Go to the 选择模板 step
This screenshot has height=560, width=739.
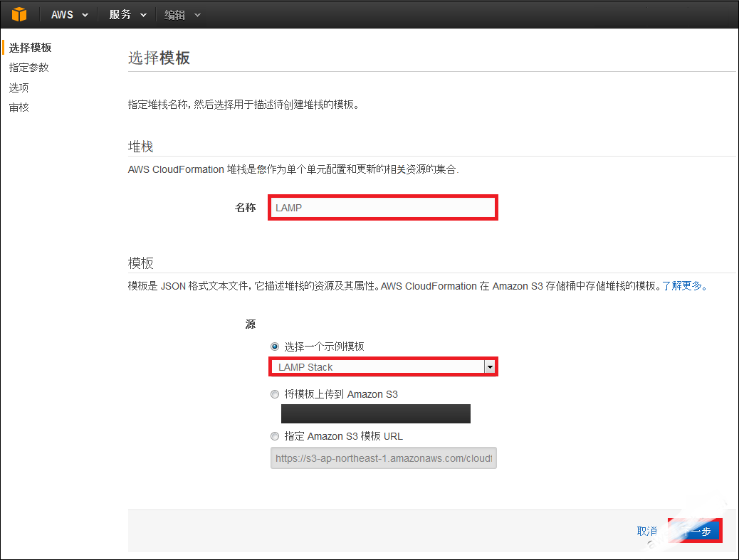tap(30, 48)
